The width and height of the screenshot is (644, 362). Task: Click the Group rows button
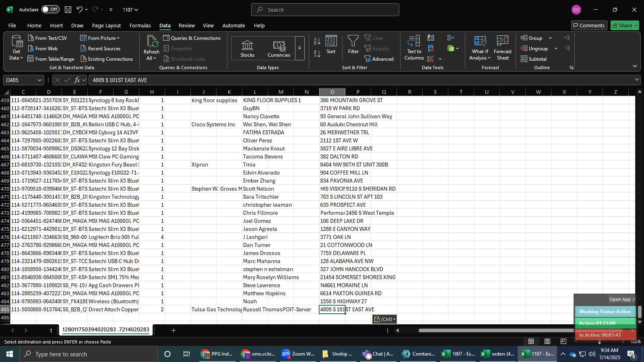coord(532,38)
